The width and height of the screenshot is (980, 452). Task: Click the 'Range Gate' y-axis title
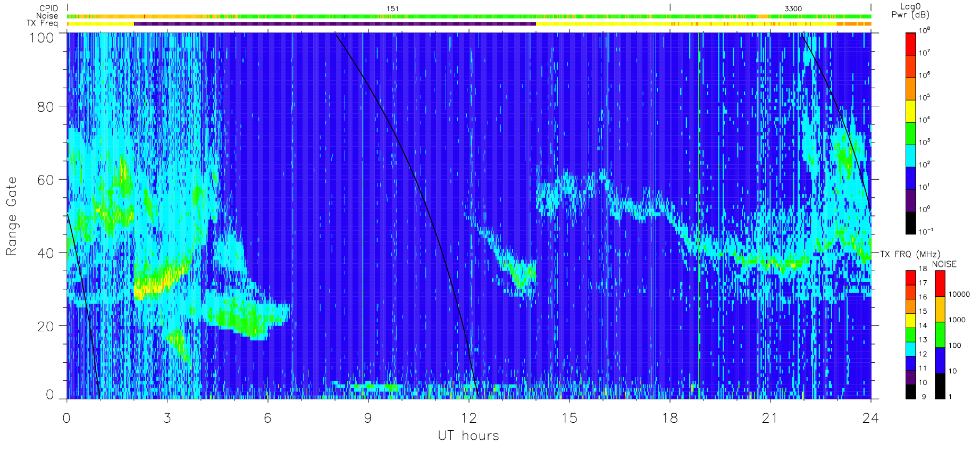tap(12, 216)
